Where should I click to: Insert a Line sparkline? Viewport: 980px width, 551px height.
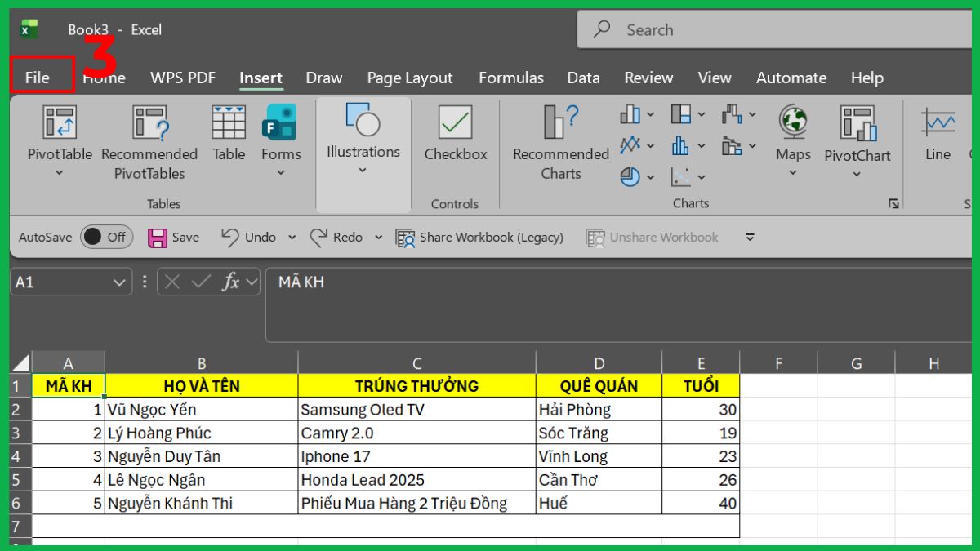938,139
